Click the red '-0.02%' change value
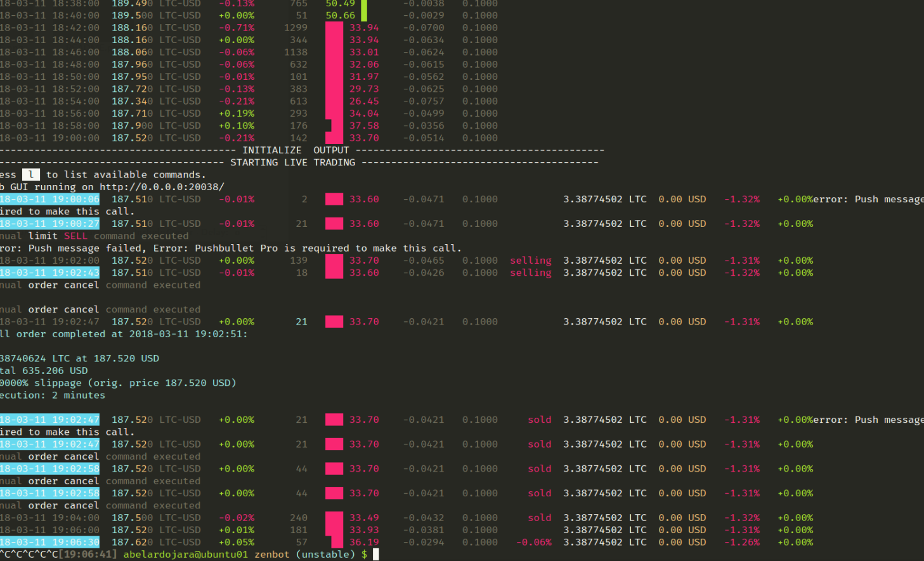 click(x=237, y=518)
